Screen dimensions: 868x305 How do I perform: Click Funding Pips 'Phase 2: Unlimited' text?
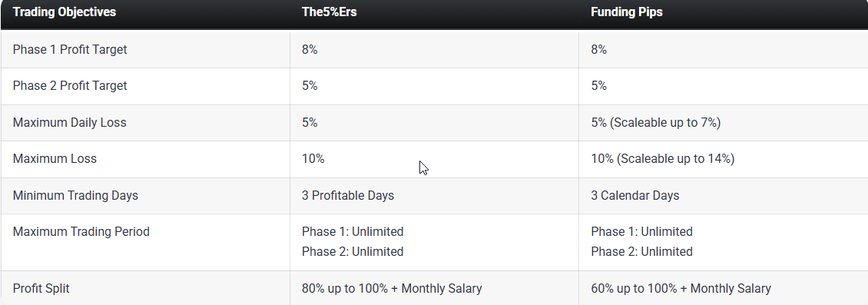click(641, 251)
